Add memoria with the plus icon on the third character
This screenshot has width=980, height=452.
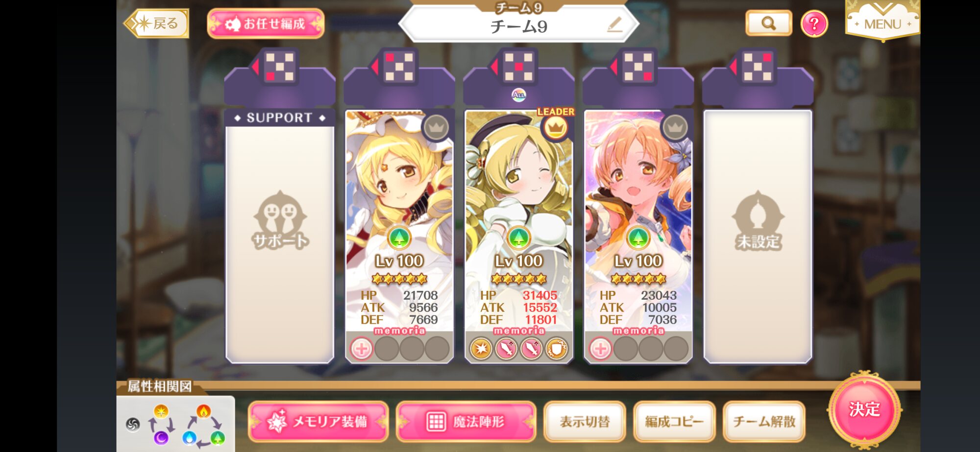click(x=600, y=349)
